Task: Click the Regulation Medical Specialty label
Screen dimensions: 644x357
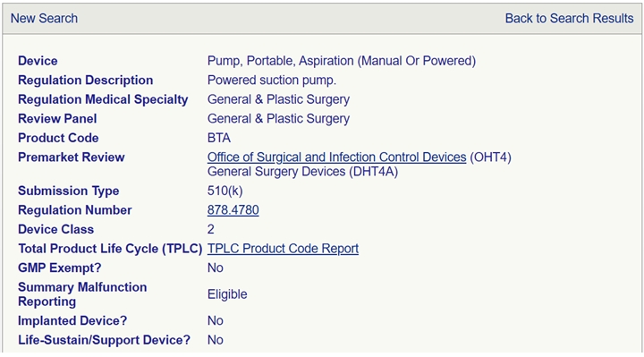Action: (x=103, y=99)
